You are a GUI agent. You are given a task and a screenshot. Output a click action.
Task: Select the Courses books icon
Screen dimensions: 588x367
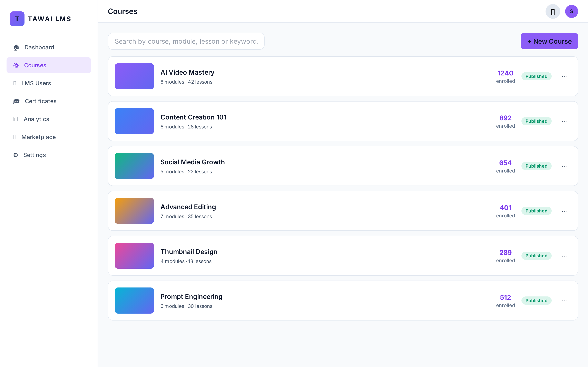point(16,65)
